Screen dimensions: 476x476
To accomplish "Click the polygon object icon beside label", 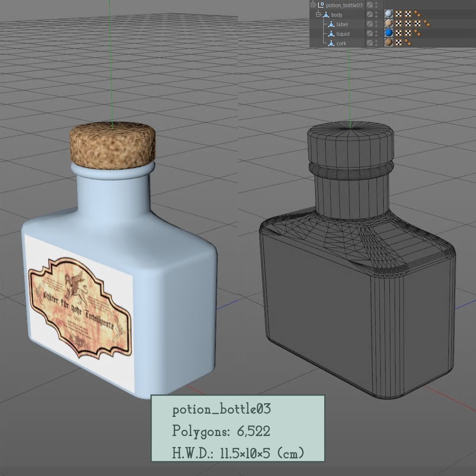I will click(331, 24).
